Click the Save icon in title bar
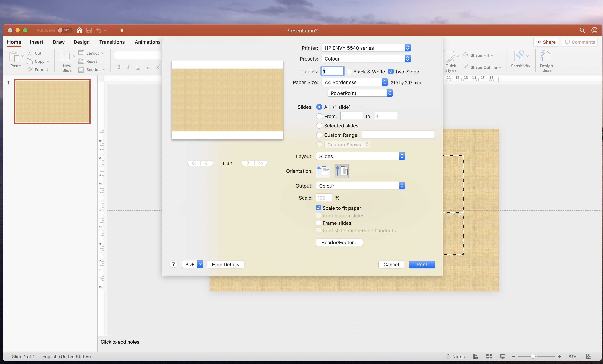The image size is (603, 364). tap(89, 30)
